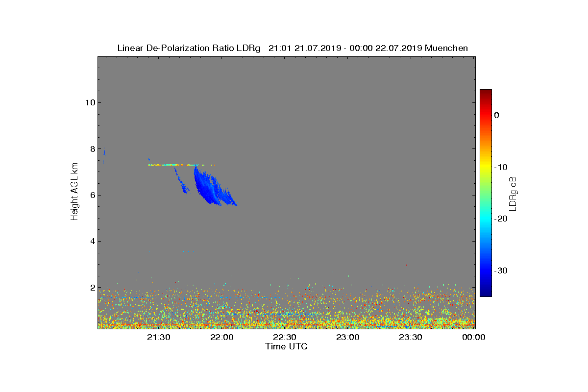Click the 23:30 time axis label
Viewport: 588px width, 392px height.
coord(411,338)
